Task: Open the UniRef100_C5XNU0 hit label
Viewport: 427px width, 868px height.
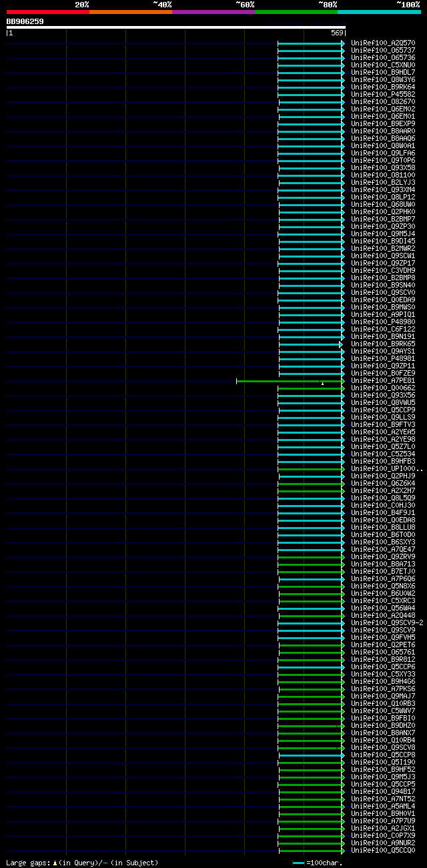Action: tap(383, 65)
